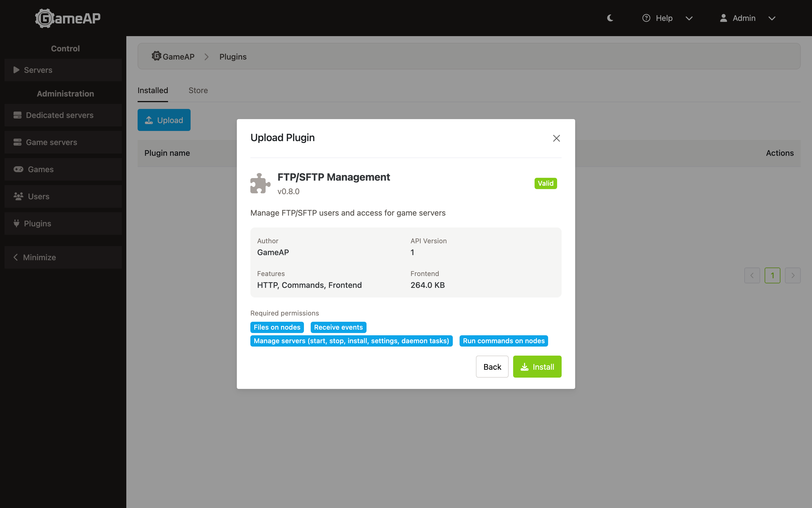Open the Admin user menu
The width and height of the screenshot is (812, 508).
click(748, 18)
